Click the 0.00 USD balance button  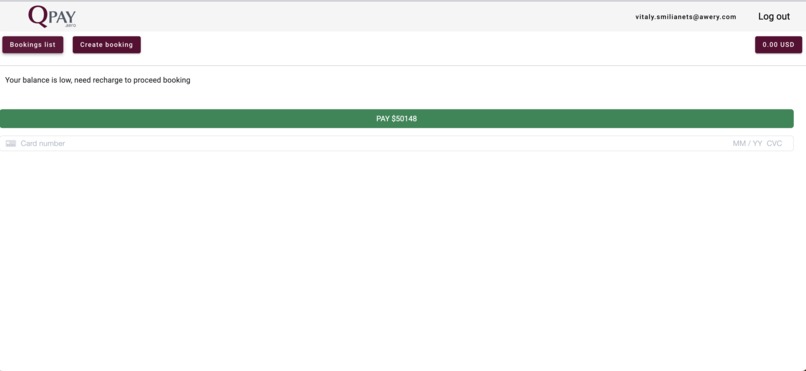(778, 45)
